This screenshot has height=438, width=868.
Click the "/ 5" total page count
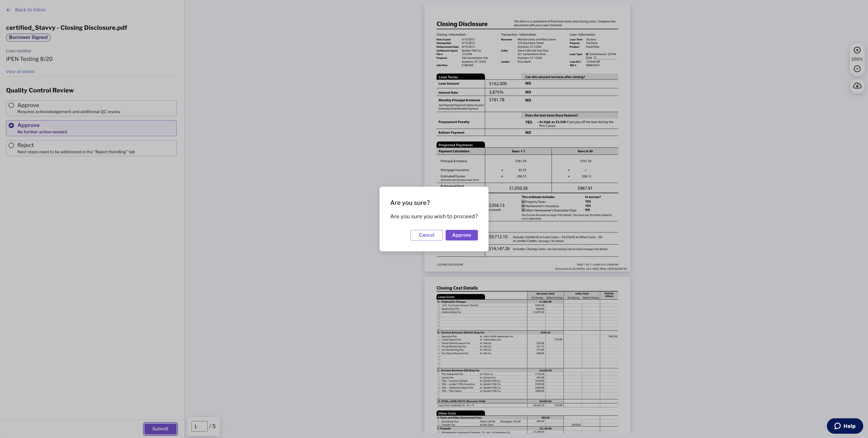coord(212,426)
